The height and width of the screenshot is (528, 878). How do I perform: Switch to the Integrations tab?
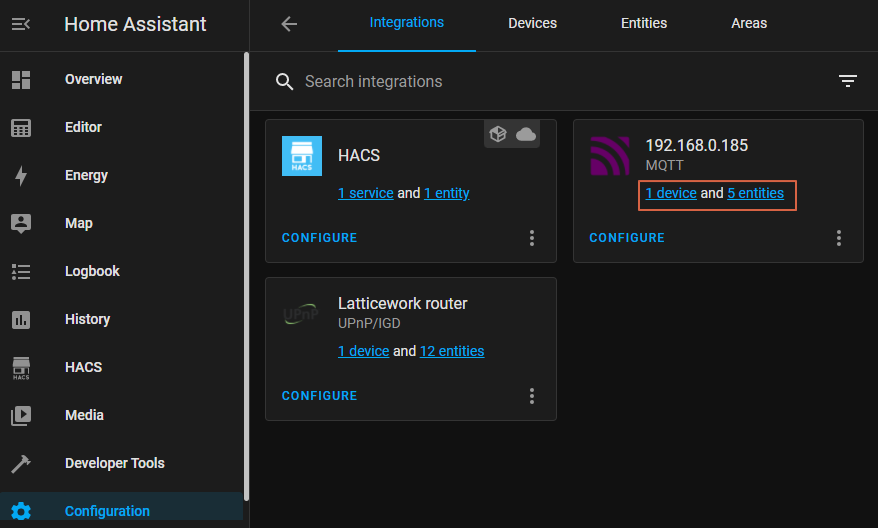(x=407, y=22)
